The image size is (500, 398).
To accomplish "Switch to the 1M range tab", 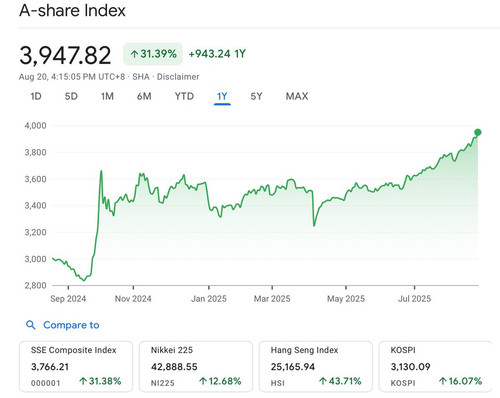I will (x=107, y=96).
